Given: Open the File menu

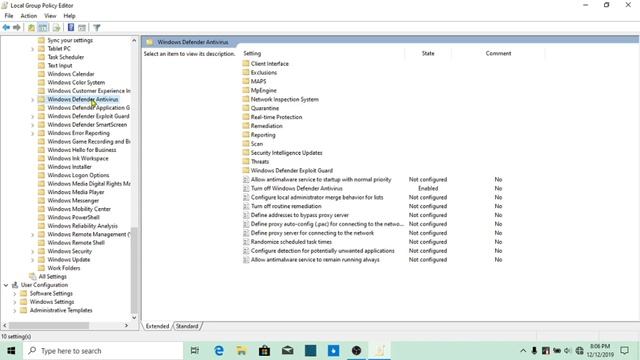Looking at the screenshot, I should click(x=9, y=16).
